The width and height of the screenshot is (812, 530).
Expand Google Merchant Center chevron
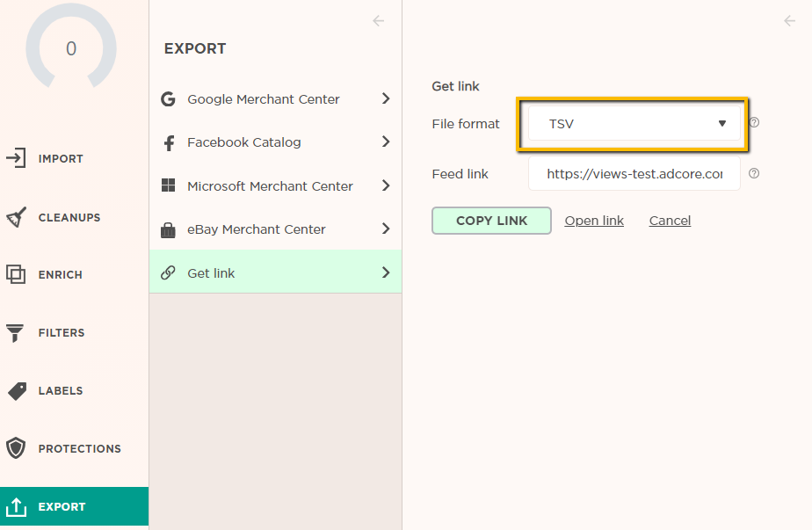click(385, 99)
